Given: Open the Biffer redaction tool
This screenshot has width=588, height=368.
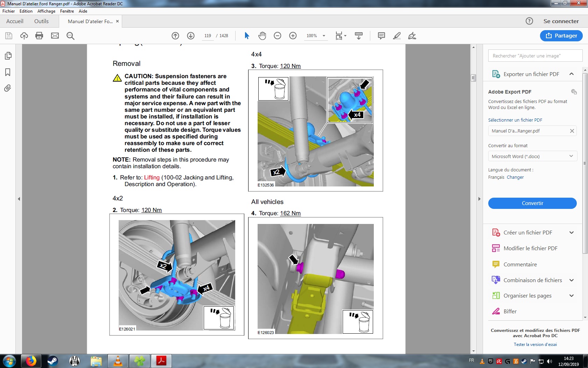Looking at the screenshot, I should (510, 311).
